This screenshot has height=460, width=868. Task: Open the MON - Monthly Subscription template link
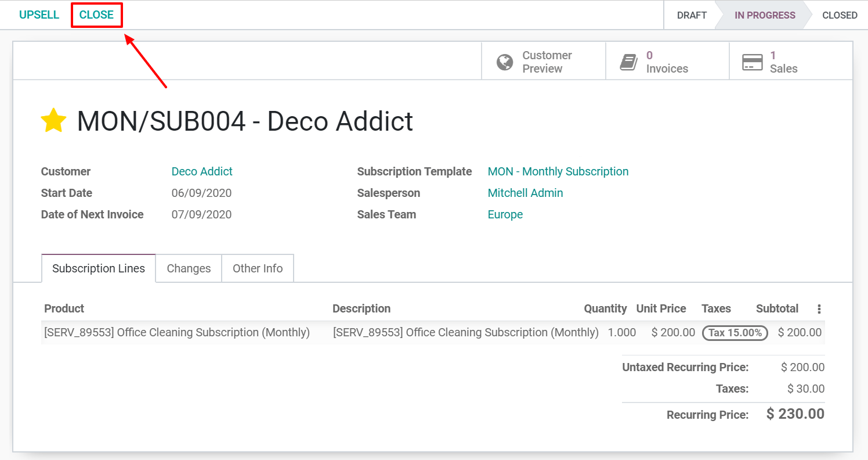558,171
